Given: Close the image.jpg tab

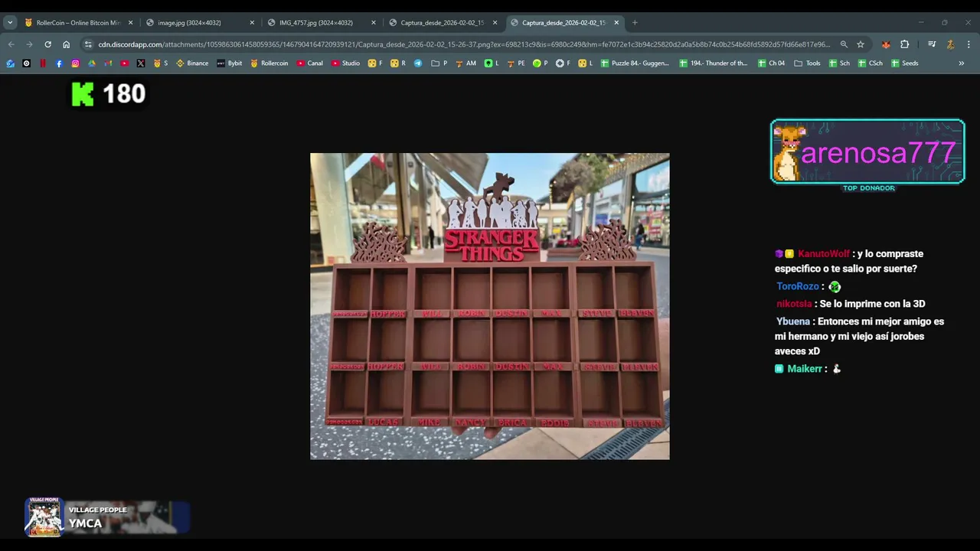Looking at the screenshot, I should (252, 23).
